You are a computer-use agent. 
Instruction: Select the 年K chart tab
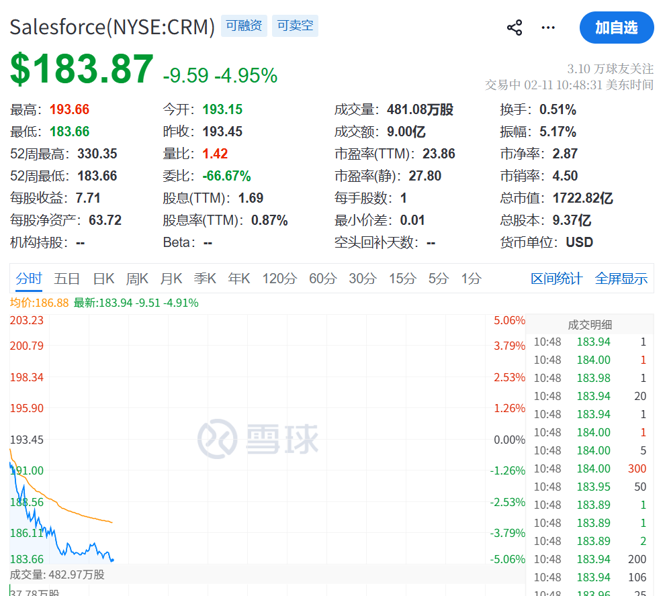click(x=239, y=279)
